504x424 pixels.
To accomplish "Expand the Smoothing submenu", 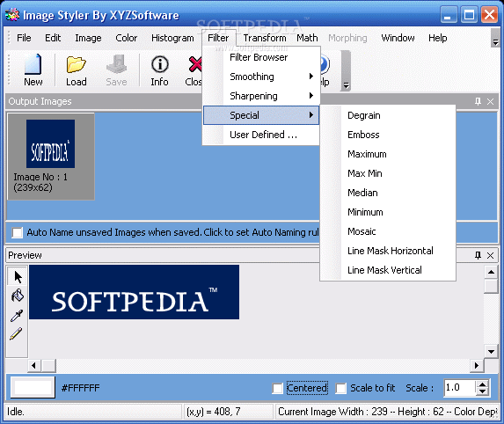I will pyautogui.click(x=261, y=77).
